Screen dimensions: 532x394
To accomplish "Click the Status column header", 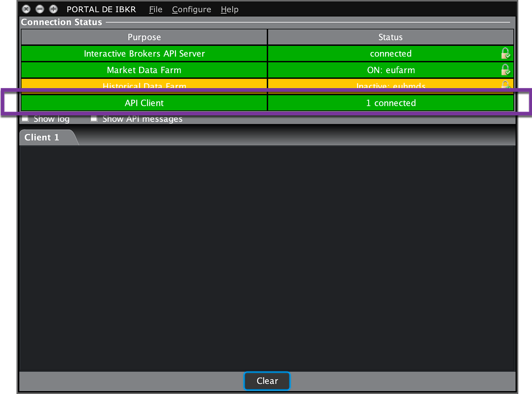I will [x=391, y=37].
